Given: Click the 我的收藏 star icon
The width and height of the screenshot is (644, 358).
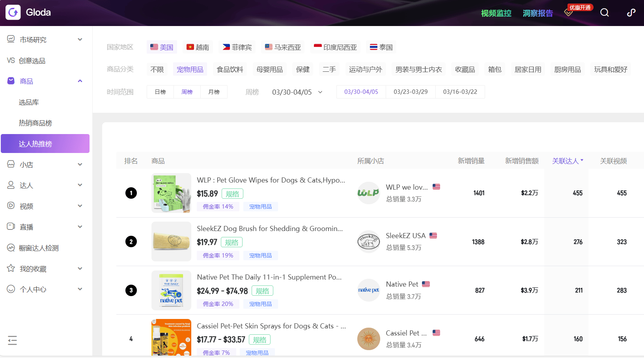Looking at the screenshot, I should (11, 268).
